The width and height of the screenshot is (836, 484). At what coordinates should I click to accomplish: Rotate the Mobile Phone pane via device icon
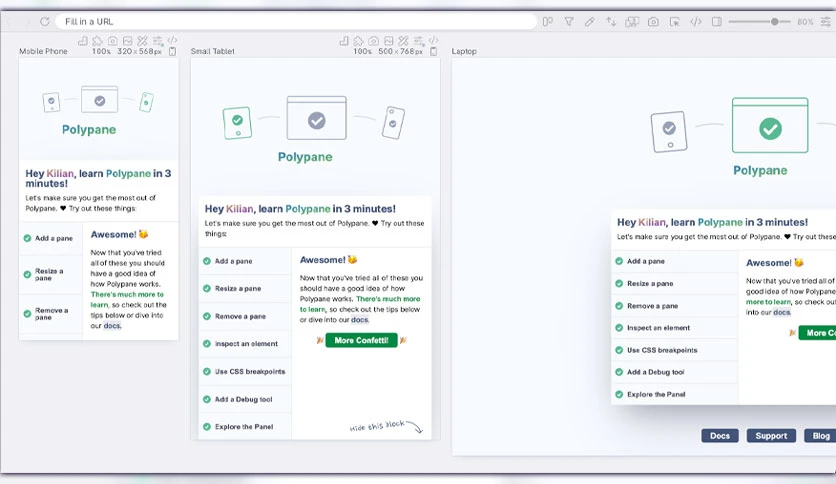(172, 51)
